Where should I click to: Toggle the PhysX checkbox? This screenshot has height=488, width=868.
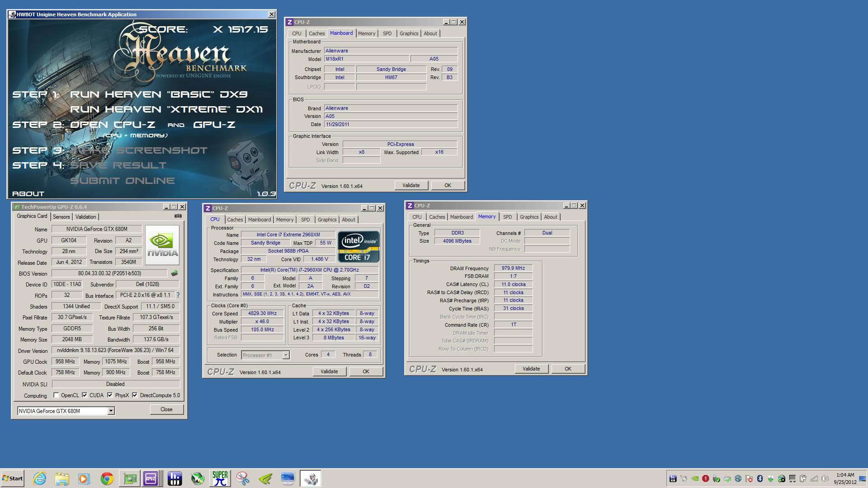coord(110,395)
